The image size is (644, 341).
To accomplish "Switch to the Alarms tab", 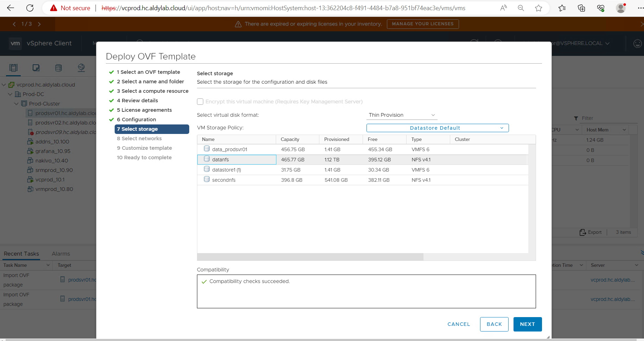I will 60,253.
